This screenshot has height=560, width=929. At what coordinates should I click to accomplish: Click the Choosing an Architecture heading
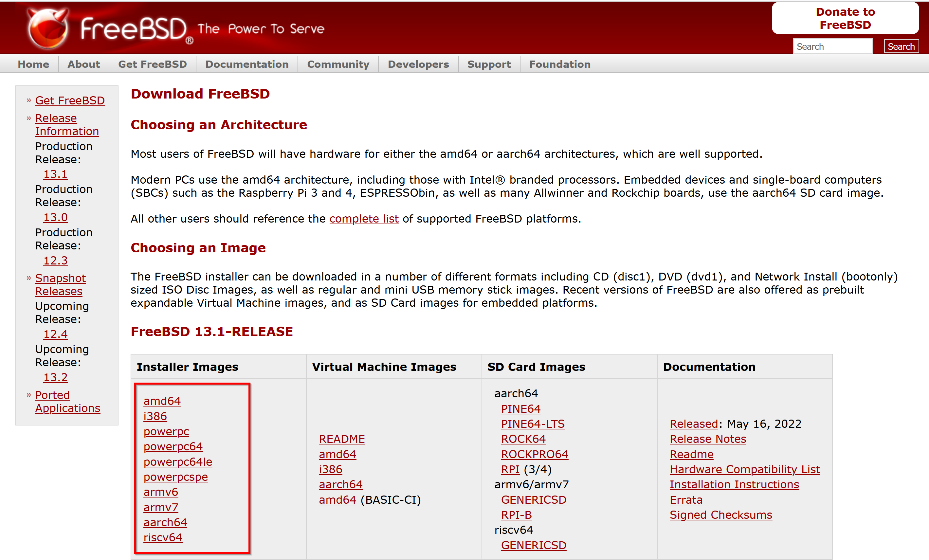click(219, 125)
